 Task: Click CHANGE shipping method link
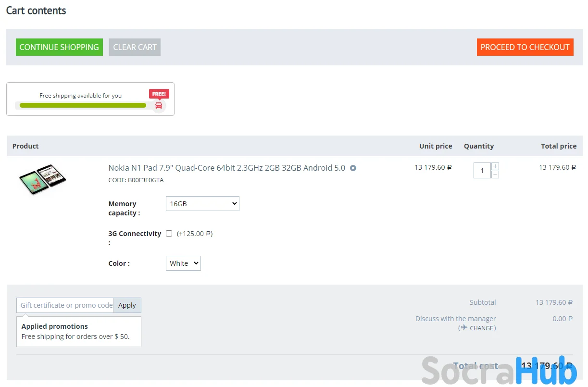[482, 328]
